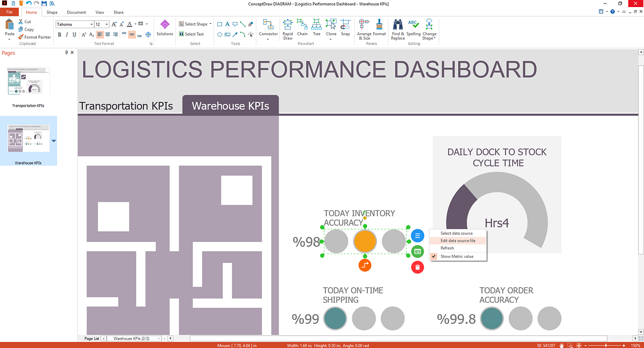Select the Transportation KPIs page thumbnail
Screen dimensions: 644x348
coord(29,81)
